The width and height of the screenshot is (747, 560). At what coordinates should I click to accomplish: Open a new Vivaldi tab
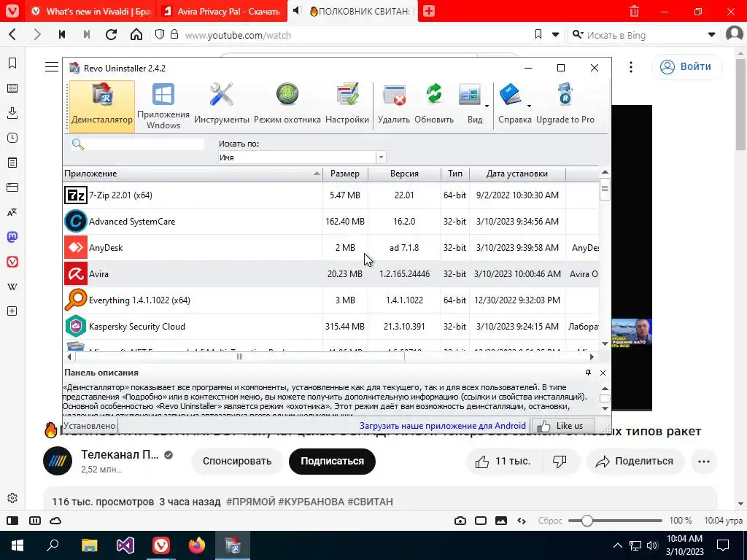pyautogui.click(x=429, y=11)
